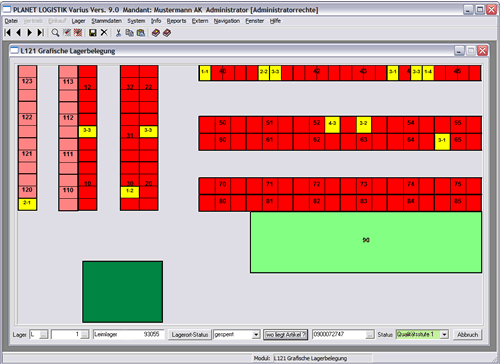
Task: Select the yellow storage cell 3-2
Action: [x=364, y=124]
